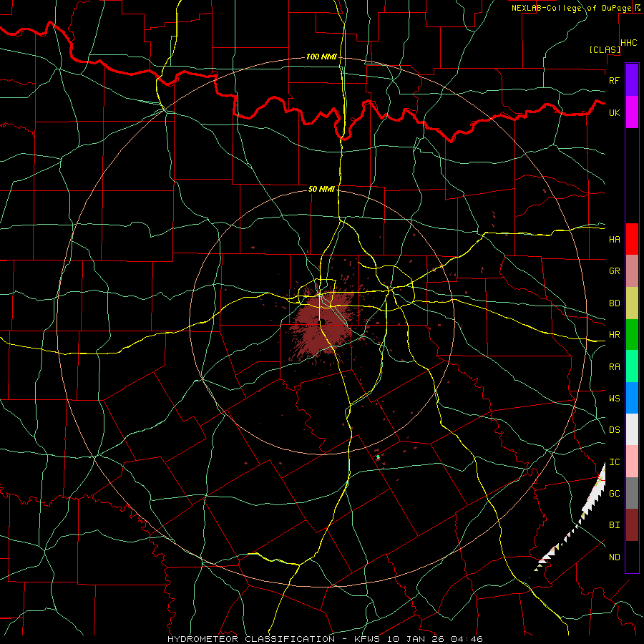The height and width of the screenshot is (644, 644).
Task: Click the '[CLAS]' units label
Action: tap(605, 49)
